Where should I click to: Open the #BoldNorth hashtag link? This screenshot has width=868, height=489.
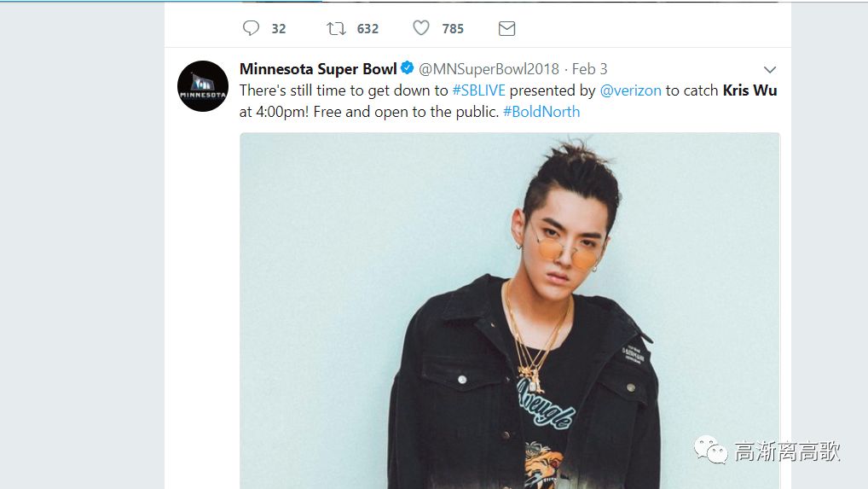pyautogui.click(x=541, y=112)
